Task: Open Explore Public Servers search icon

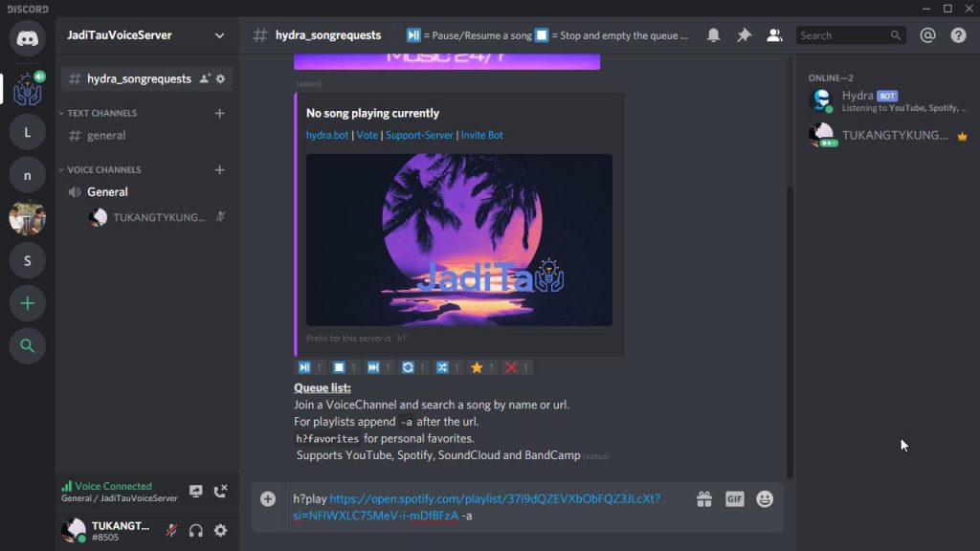Action: coord(28,346)
